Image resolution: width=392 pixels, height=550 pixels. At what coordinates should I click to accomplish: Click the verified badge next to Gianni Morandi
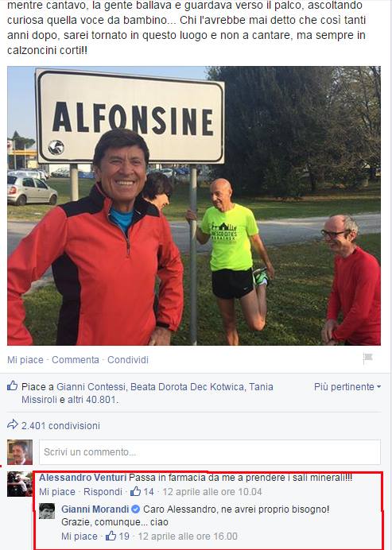136,509
